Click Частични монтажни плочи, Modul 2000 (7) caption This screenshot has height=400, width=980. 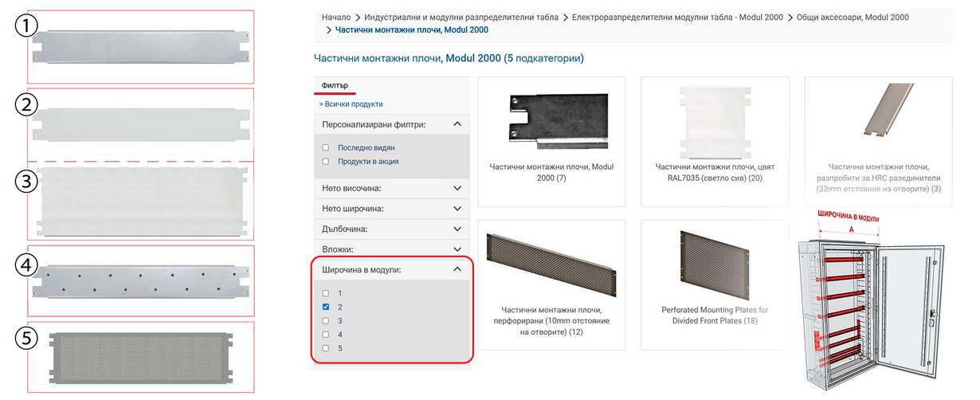point(551,172)
